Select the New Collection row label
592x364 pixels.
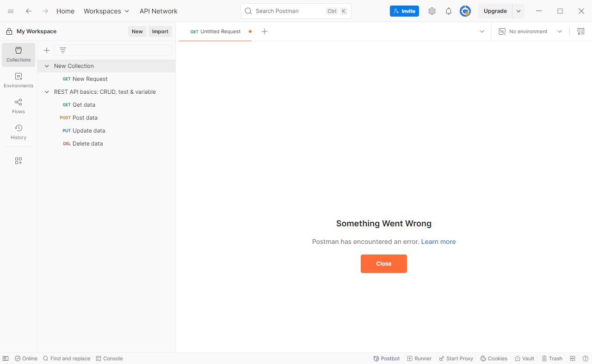(x=74, y=66)
